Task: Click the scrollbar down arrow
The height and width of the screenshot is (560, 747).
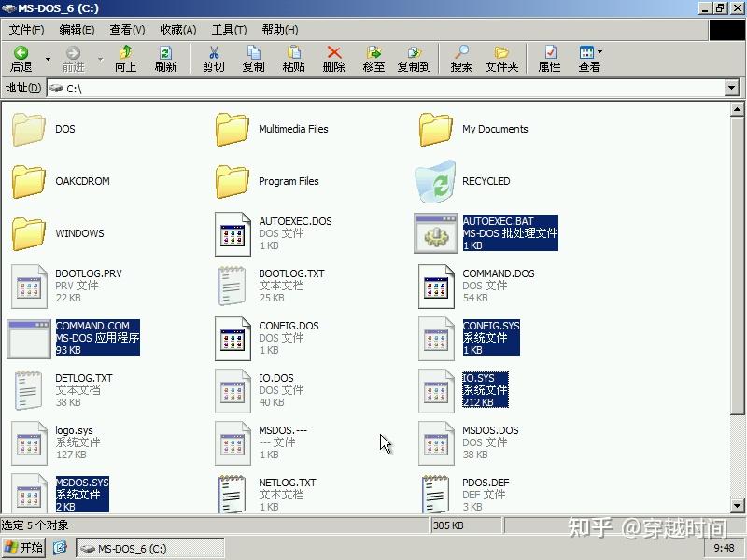Action: tap(737, 506)
